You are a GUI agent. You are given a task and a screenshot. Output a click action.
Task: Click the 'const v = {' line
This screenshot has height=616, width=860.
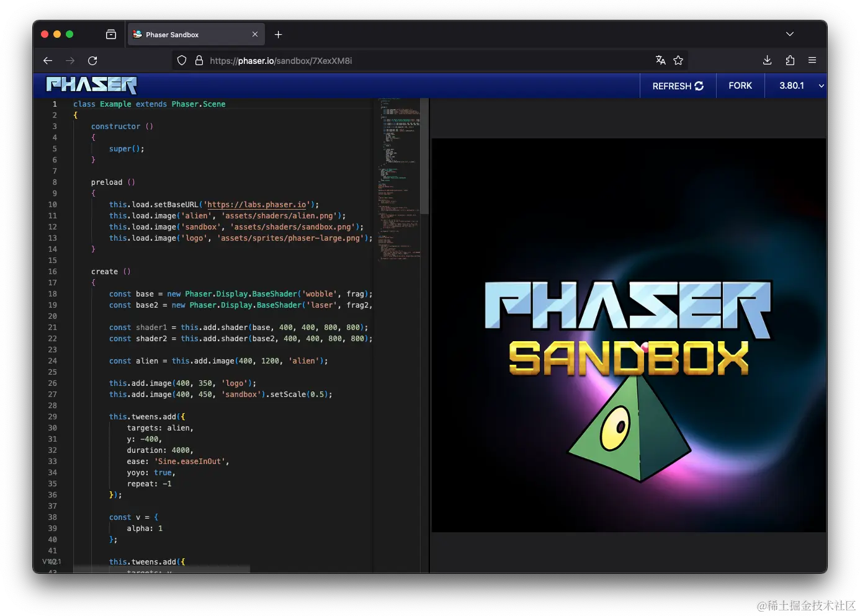point(133,517)
